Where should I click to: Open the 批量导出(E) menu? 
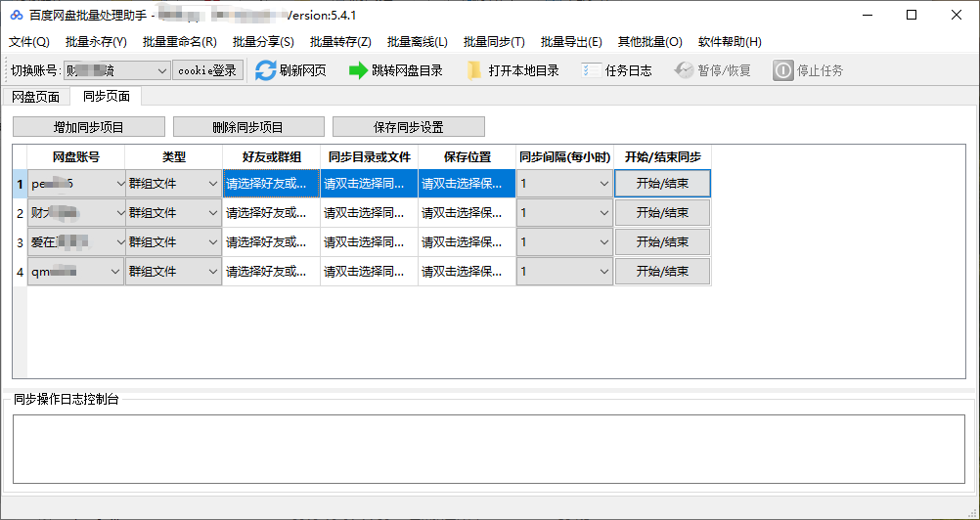(571, 42)
